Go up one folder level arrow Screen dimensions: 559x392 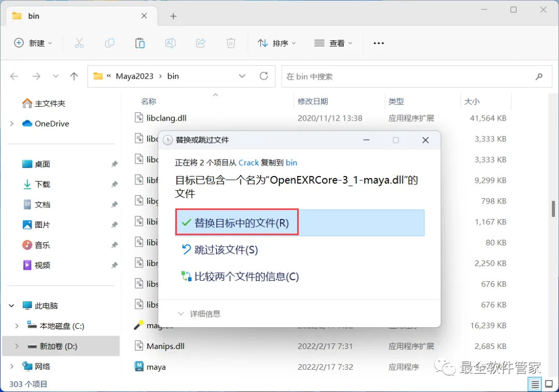(x=74, y=76)
